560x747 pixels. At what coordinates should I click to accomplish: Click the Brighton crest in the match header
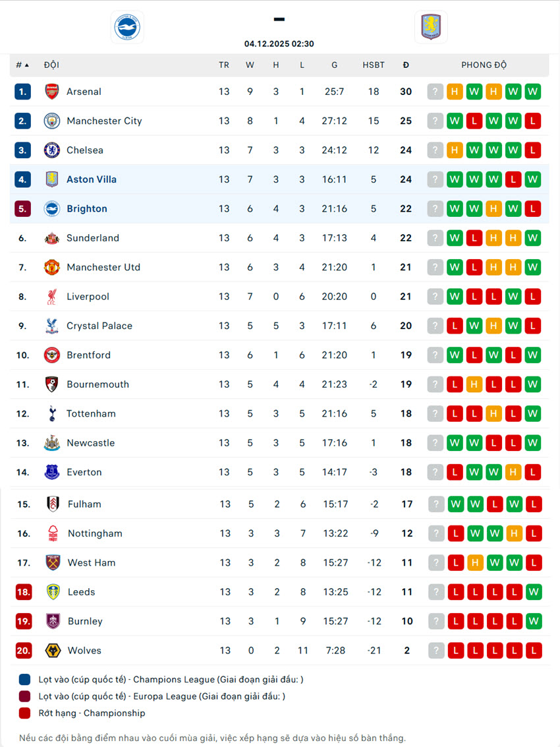click(127, 28)
